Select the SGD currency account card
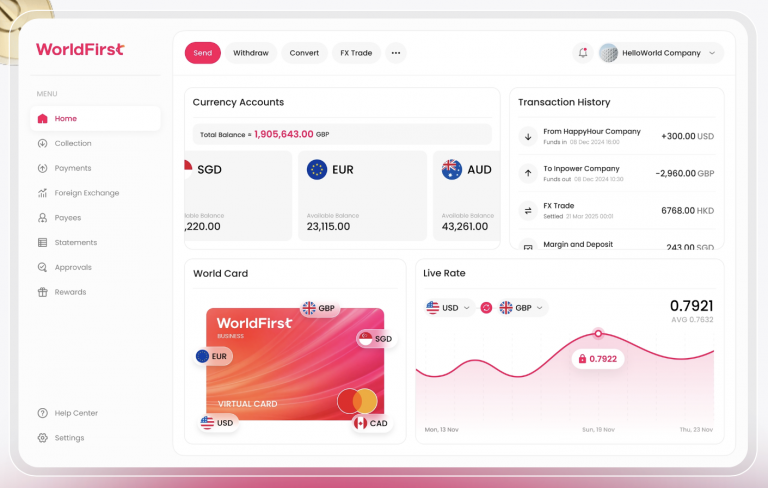Viewport: 768px width, 488px height. [238, 195]
